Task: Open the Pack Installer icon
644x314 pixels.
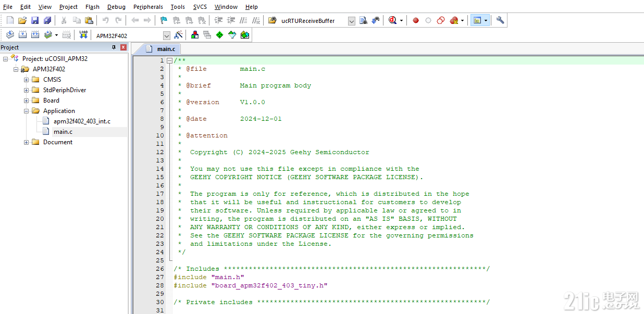Action: click(x=245, y=35)
